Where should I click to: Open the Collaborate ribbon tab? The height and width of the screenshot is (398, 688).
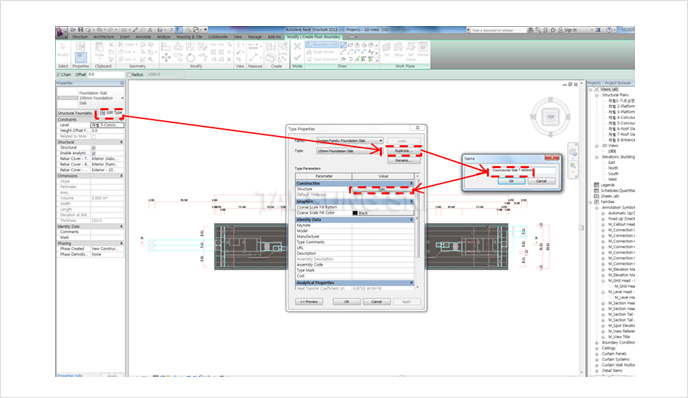218,37
